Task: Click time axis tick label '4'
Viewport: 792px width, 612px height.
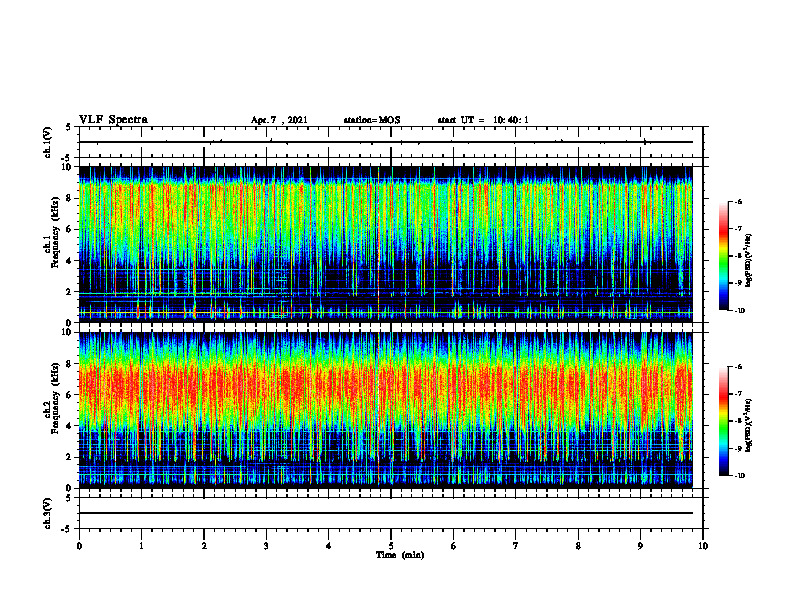Action: coord(329,546)
